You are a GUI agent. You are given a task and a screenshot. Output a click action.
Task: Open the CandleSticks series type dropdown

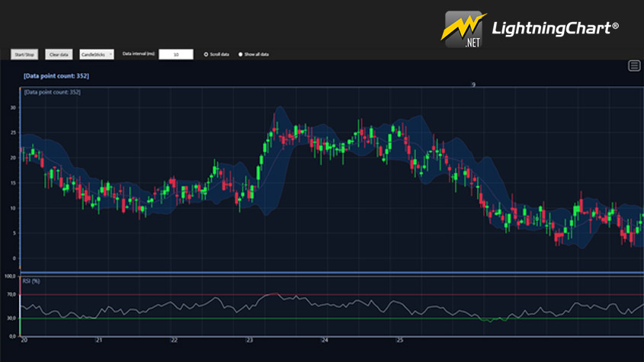(x=97, y=54)
